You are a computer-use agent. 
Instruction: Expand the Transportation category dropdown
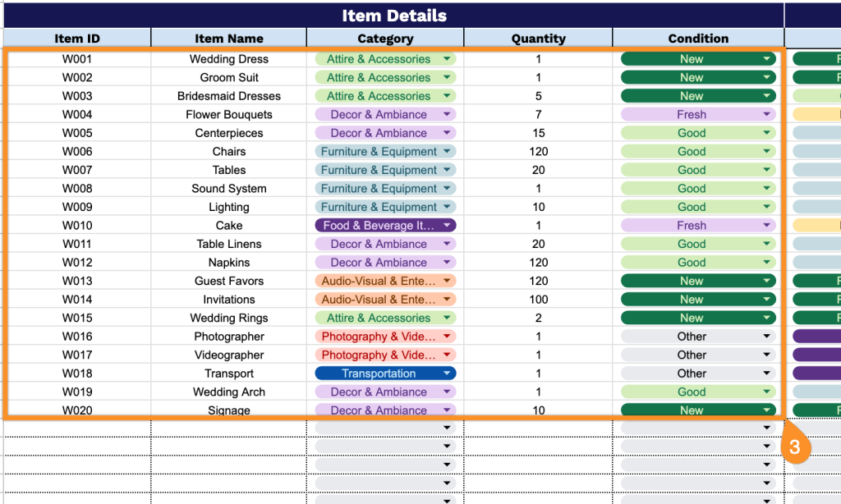(447, 373)
